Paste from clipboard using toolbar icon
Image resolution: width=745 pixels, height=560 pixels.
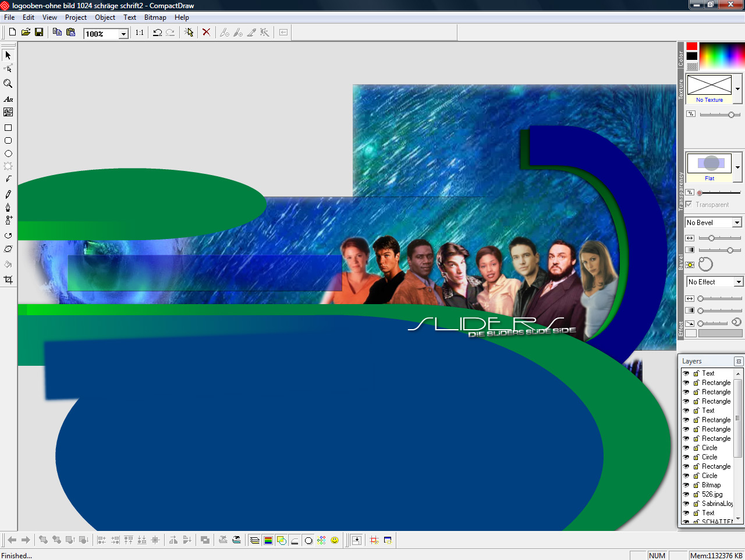pyautogui.click(x=70, y=32)
